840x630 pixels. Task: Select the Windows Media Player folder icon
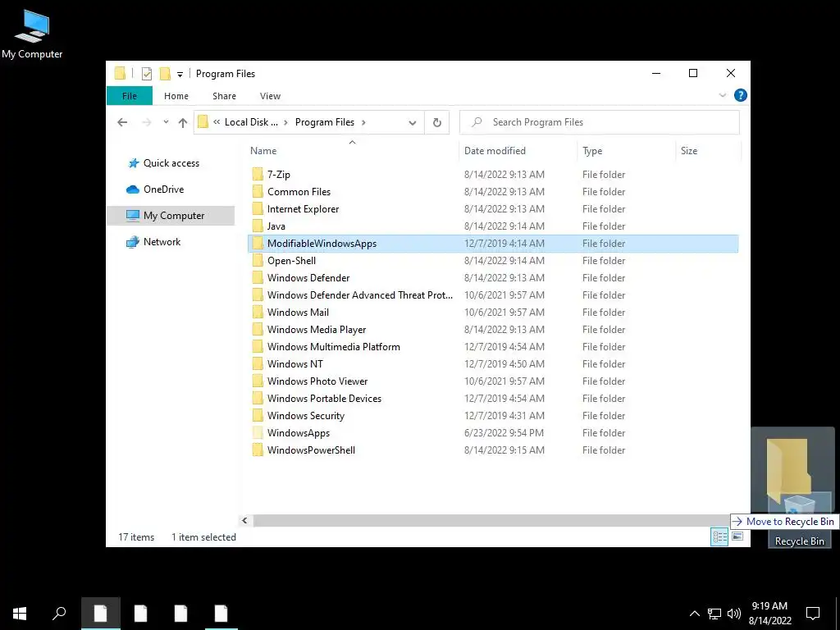click(x=258, y=330)
